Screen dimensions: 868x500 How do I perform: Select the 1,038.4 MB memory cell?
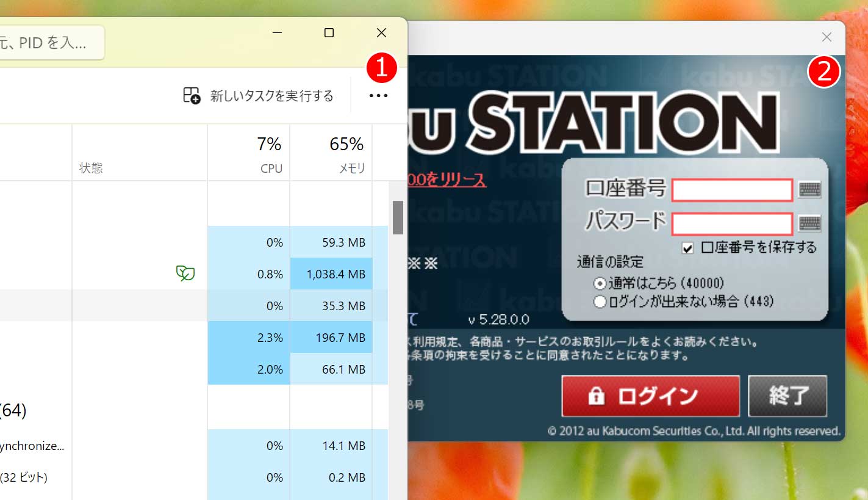click(x=331, y=274)
